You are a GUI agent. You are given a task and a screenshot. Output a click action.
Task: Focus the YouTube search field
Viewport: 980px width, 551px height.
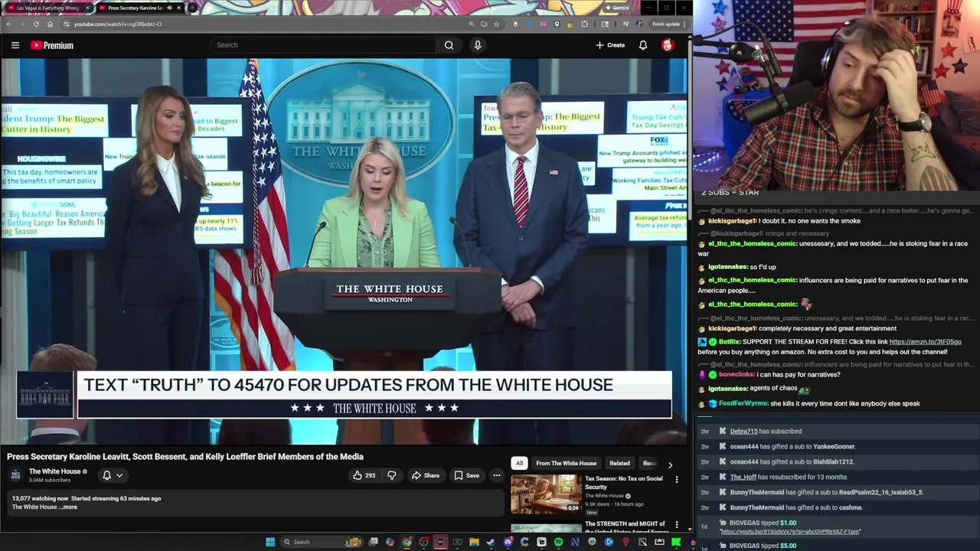coord(325,45)
